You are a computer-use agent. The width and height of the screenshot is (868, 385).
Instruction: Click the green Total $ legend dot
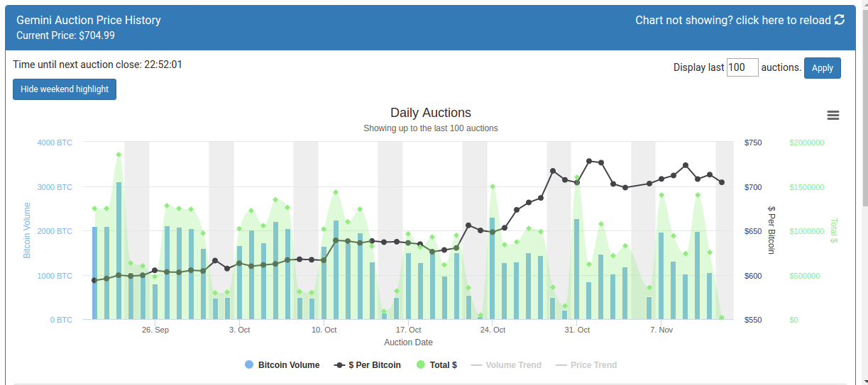point(421,365)
